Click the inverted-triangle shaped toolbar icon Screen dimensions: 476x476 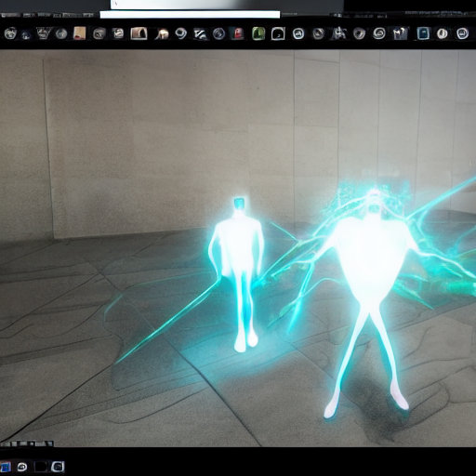point(43,33)
